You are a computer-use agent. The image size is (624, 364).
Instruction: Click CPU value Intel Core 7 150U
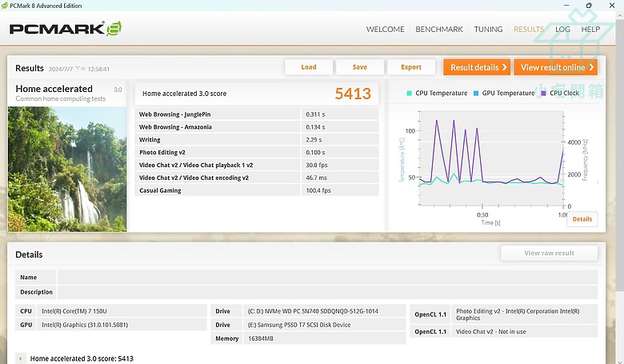74,311
